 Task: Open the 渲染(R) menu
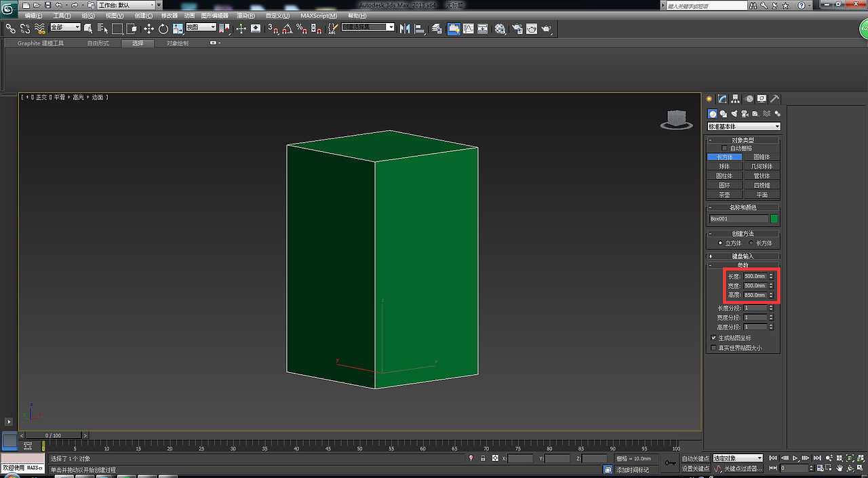click(245, 16)
